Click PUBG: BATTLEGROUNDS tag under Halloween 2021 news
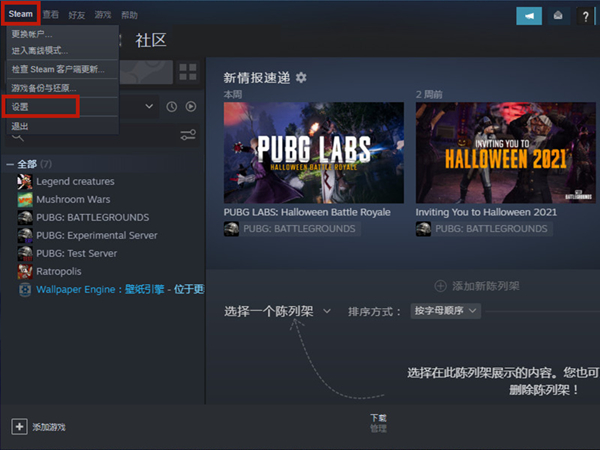The height and width of the screenshot is (450, 600). pyautogui.click(x=484, y=229)
